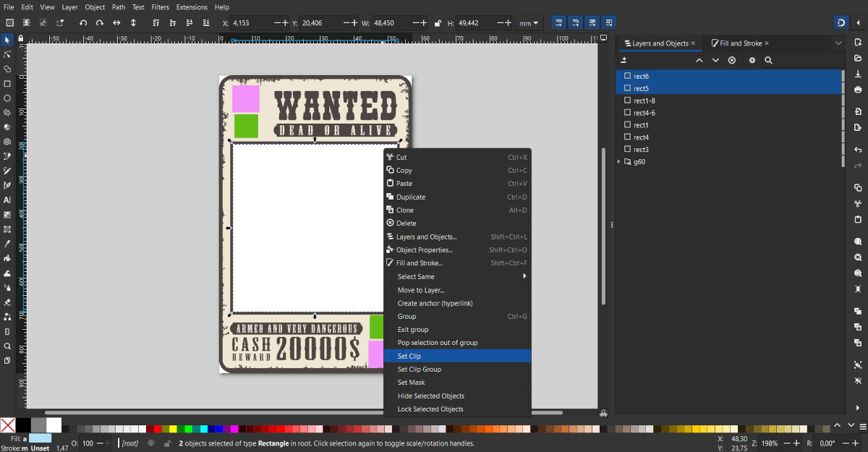The width and height of the screenshot is (868, 452).
Task: Click the add layer icon in Layers panel
Action: (x=624, y=60)
